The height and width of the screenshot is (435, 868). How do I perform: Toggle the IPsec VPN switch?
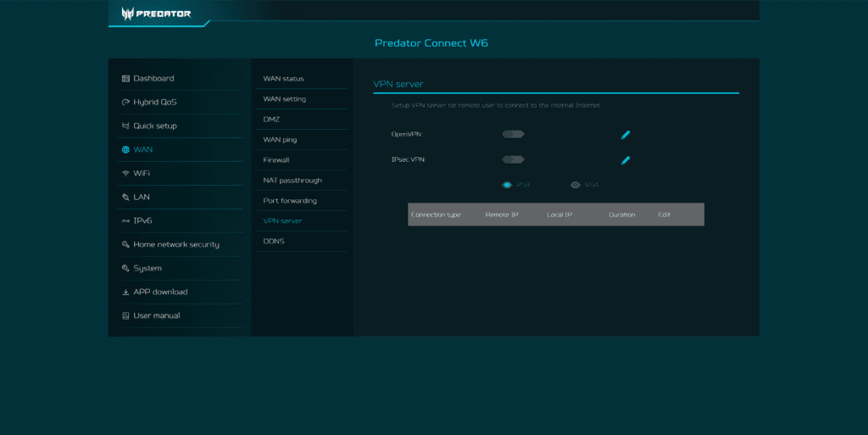513,159
